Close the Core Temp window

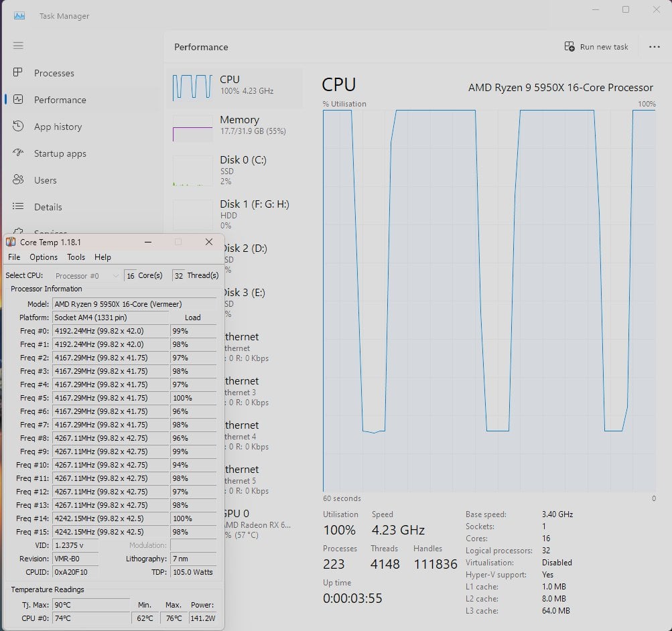[209, 242]
